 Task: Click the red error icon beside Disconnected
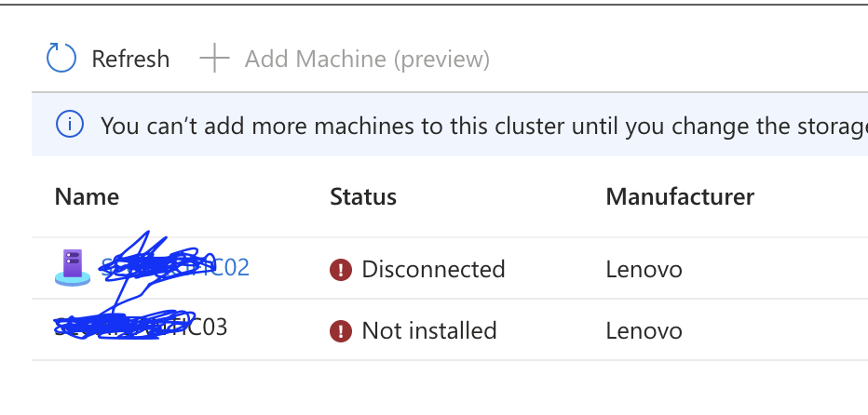click(x=341, y=270)
